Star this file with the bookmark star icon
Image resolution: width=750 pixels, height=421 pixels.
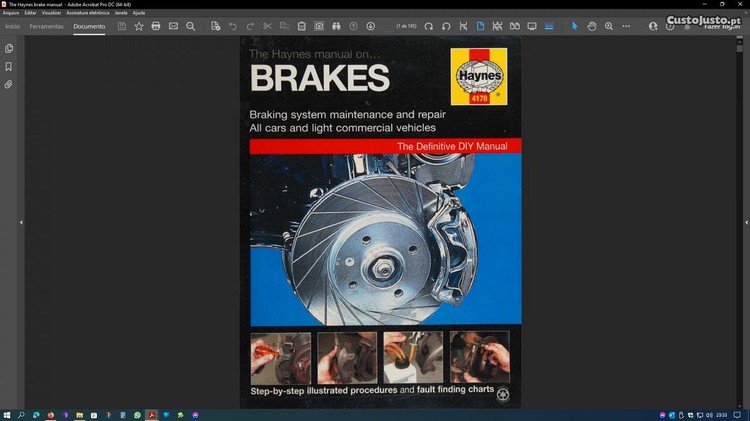click(x=138, y=26)
